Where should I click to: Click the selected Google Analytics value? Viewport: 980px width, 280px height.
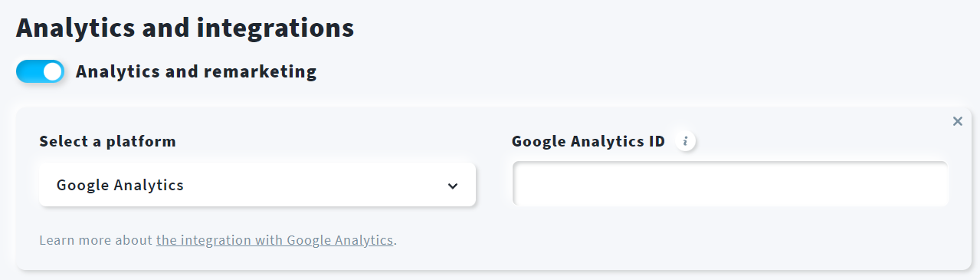coord(120,185)
